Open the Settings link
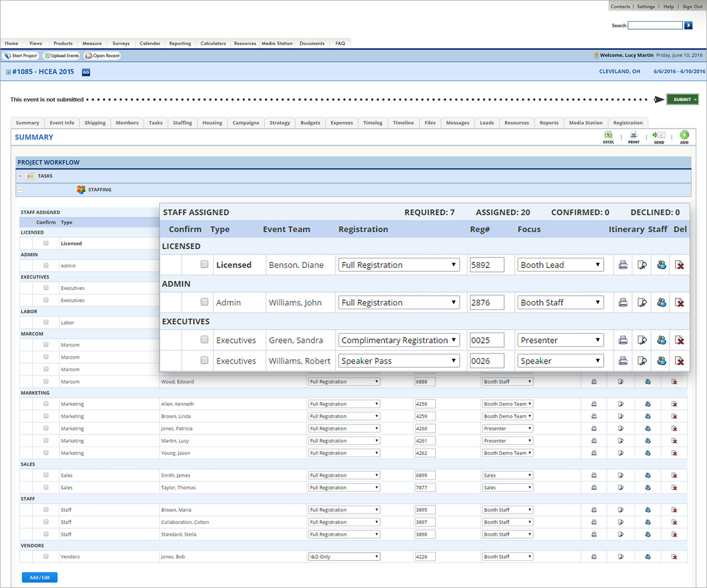Image resolution: width=707 pixels, height=588 pixels. coord(646,7)
